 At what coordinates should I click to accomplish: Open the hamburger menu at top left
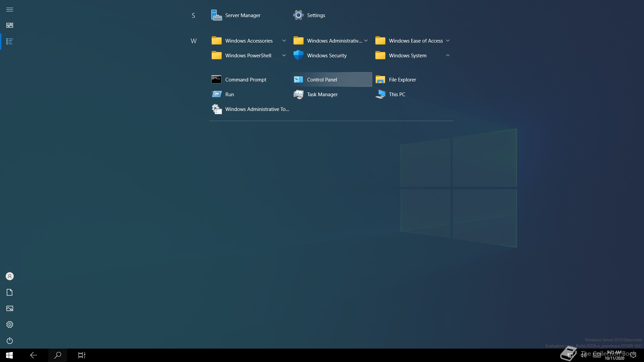10,9
